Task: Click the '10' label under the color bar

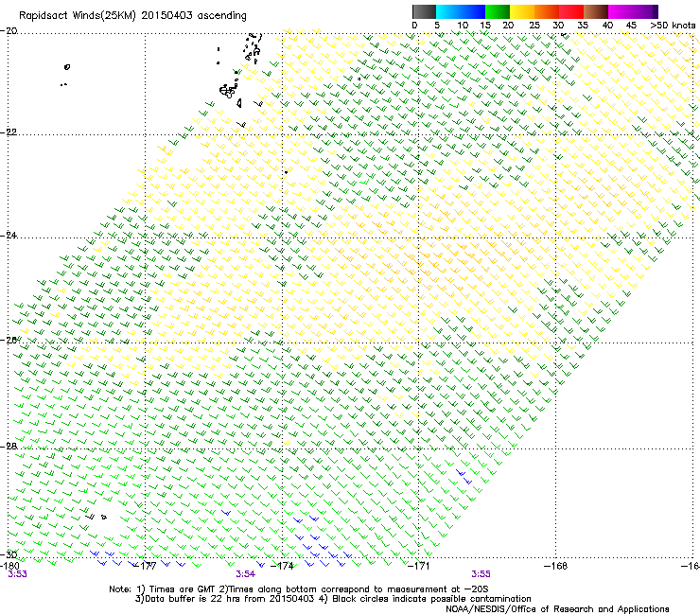Action: pos(463,26)
